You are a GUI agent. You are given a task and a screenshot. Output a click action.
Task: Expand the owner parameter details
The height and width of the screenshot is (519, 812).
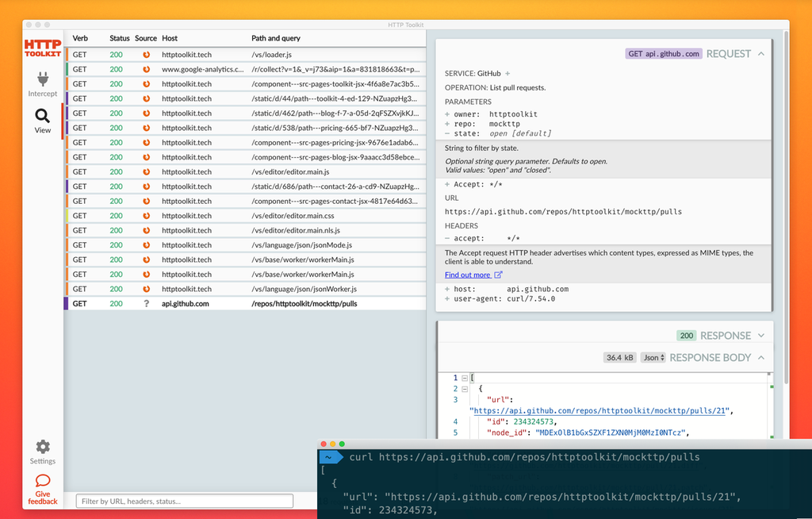point(446,113)
